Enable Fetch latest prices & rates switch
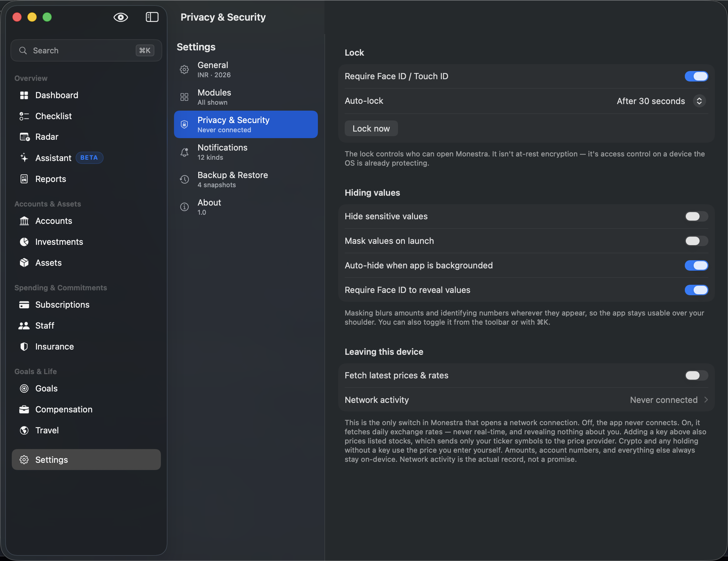The height and width of the screenshot is (561, 728). pyautogui.click(x=696, y=375)
